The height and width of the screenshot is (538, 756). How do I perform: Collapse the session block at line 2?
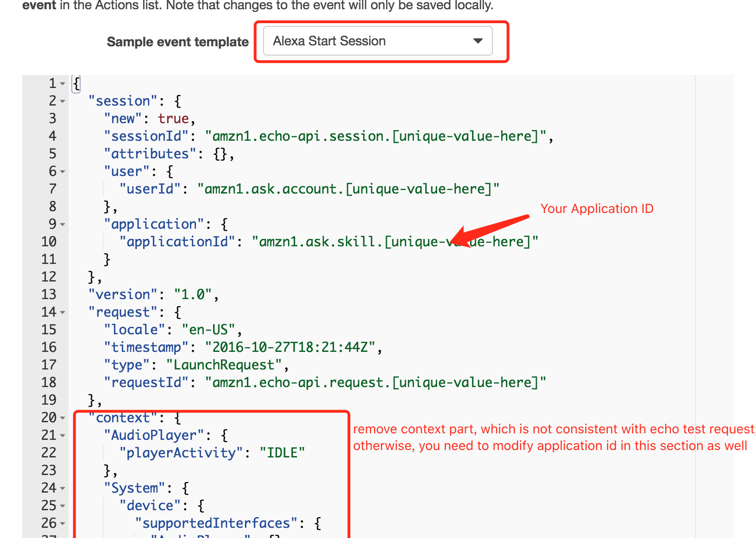click(x=63, y=101)
